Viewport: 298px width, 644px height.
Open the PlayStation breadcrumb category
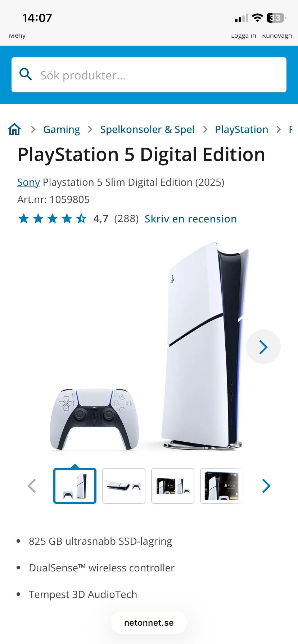(241, 129)
